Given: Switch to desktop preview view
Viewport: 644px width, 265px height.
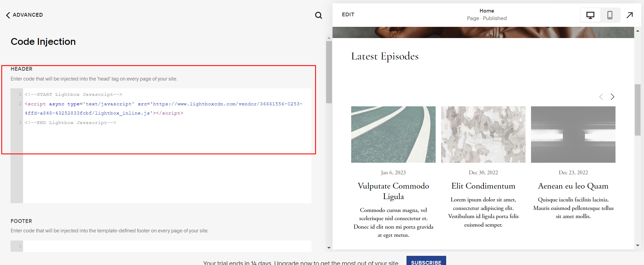Looking at the screenshot, I should click(x=590, y=15).
